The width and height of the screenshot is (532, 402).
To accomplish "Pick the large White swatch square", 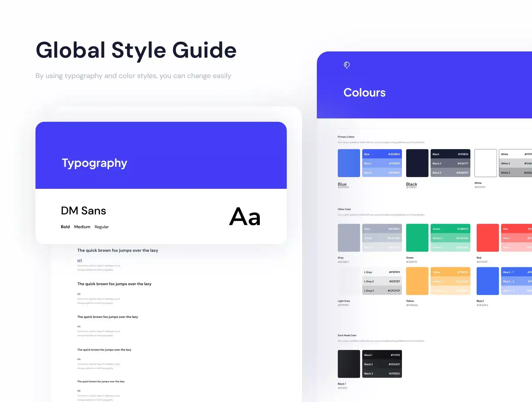I will tap(485, 163).
